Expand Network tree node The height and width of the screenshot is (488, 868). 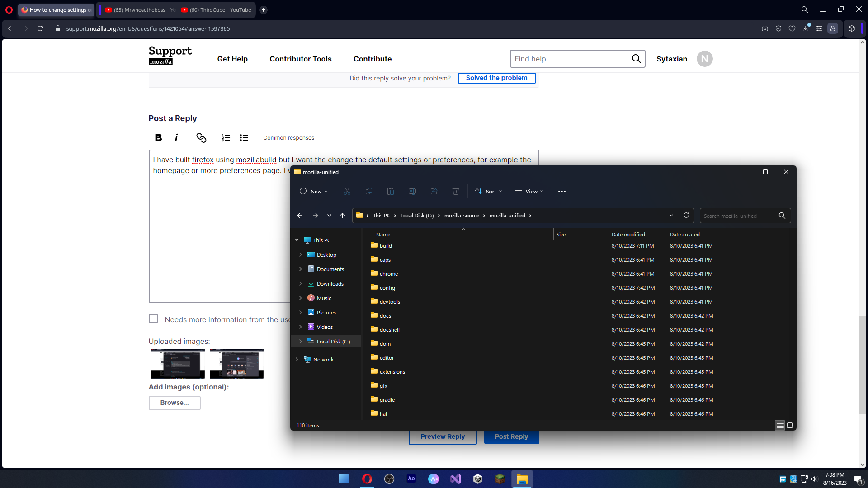(297, 359)
